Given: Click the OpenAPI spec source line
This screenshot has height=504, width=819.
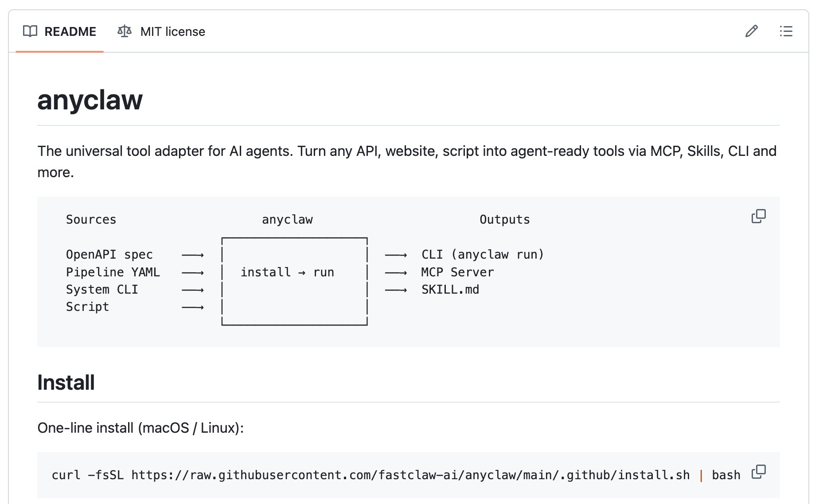Looking at the screenshot, I should click(x=109, y=255).
